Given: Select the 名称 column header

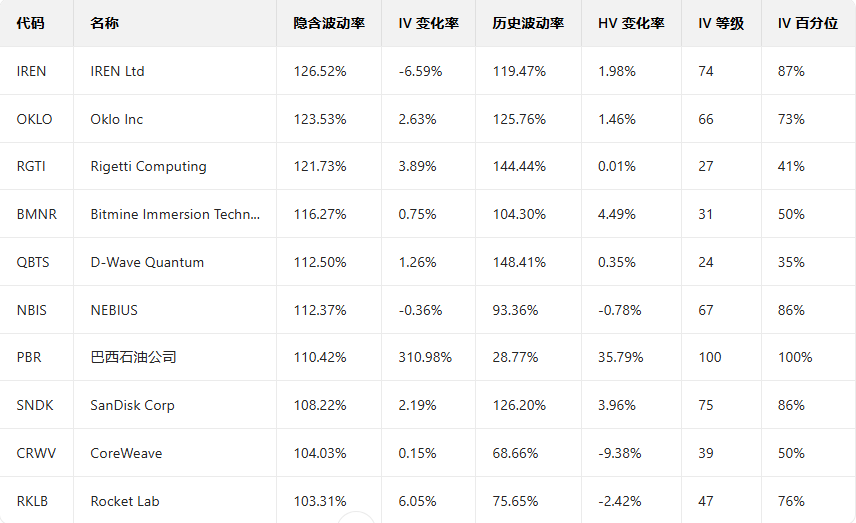Looking at the screenshot, I should (103, 23).
